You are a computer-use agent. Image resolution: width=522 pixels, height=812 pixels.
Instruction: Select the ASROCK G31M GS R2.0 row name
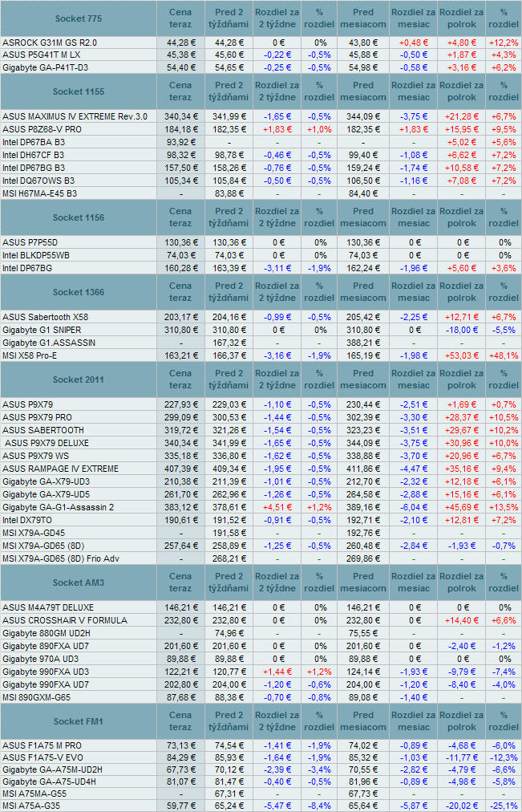click(x=50, y=43)
